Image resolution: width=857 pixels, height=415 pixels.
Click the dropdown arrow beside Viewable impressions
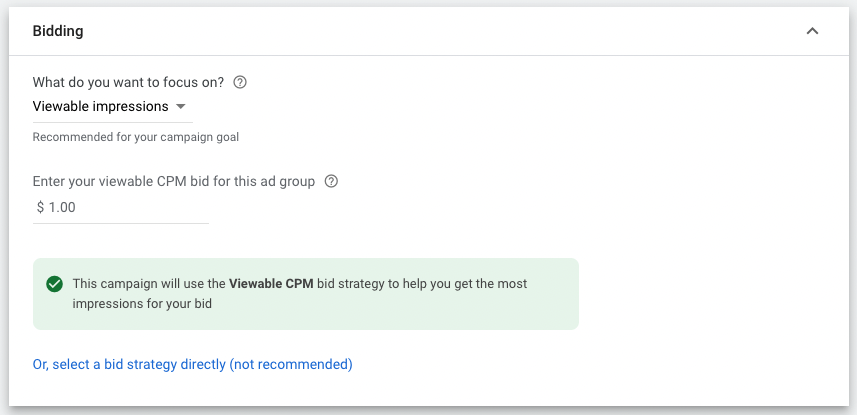(x=181, y=107)
